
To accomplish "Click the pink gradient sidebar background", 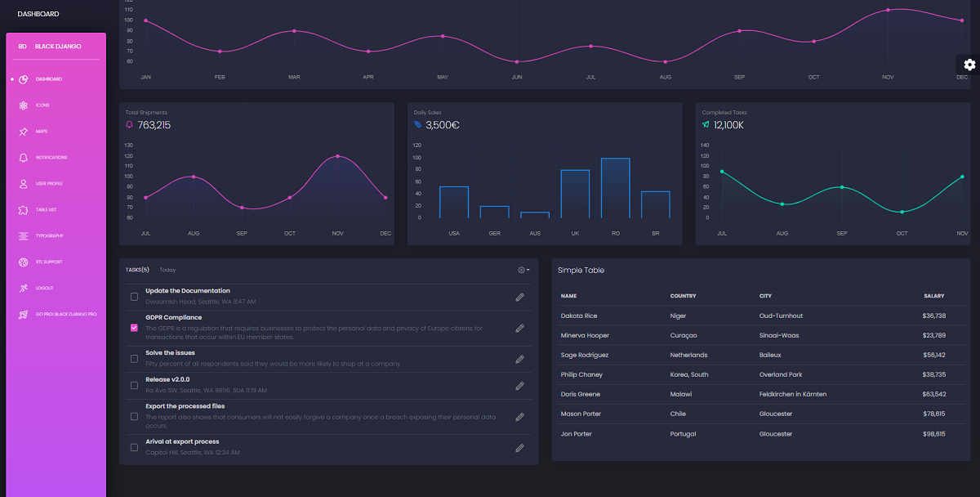I will (55, 409).
